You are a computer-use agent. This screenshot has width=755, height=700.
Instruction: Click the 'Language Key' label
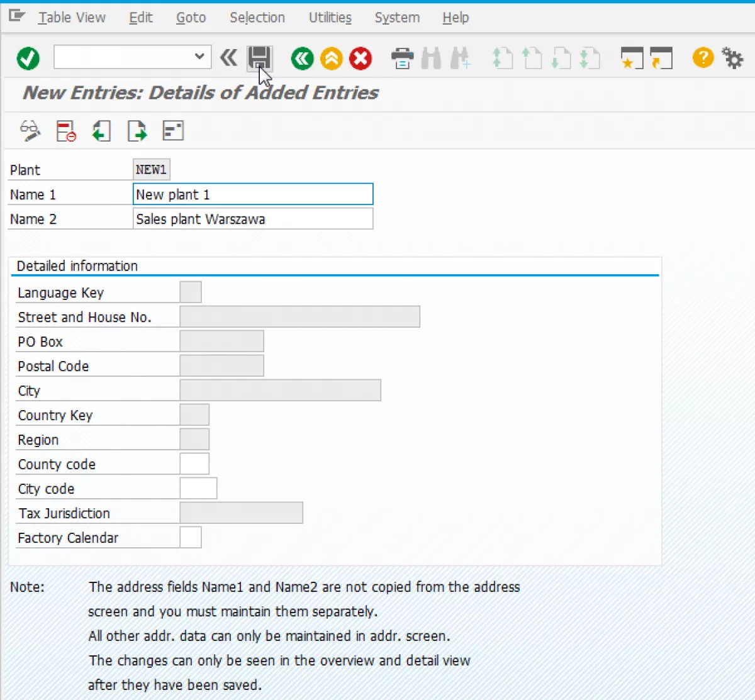pos(60,292)
